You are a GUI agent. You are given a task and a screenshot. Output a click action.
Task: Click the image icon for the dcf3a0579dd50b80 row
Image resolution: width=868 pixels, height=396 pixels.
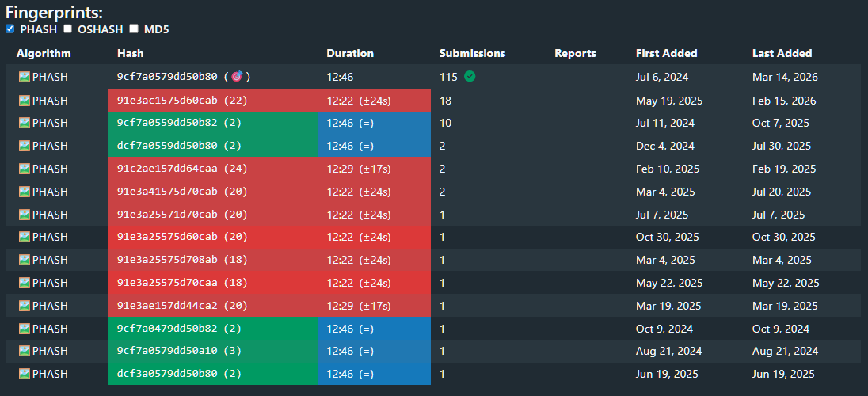[24, 374]
